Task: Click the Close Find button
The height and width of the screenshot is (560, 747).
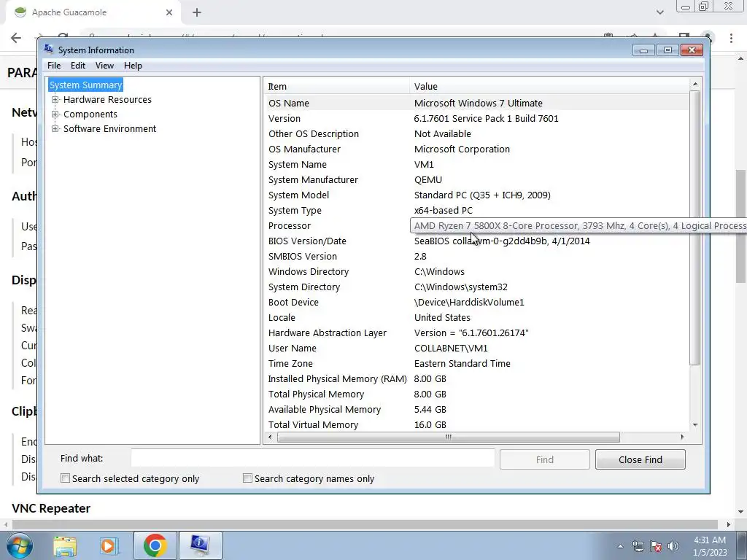Action: 640,459
